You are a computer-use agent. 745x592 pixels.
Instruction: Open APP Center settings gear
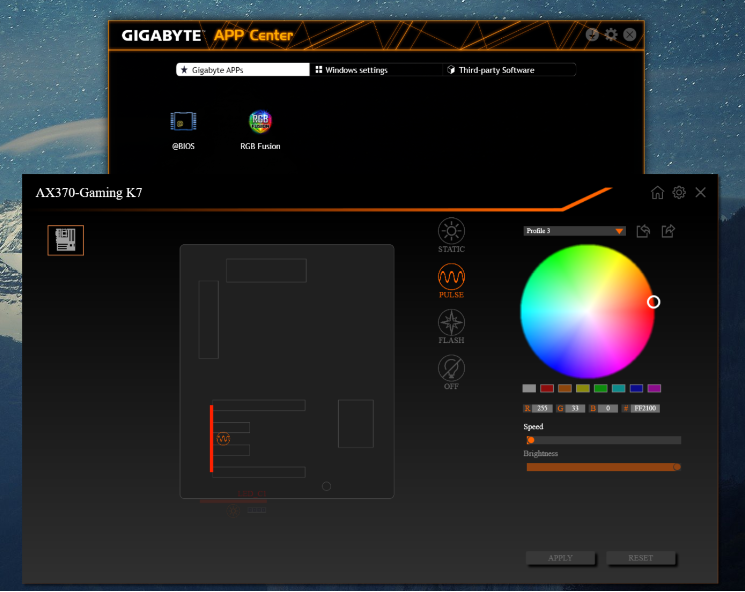coord(611,34)
